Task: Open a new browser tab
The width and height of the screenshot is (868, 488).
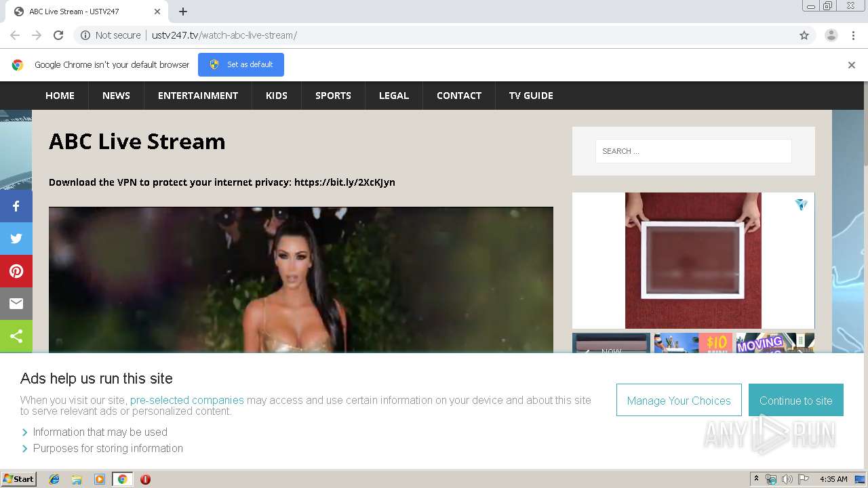Action: click(x=183, y=12)
